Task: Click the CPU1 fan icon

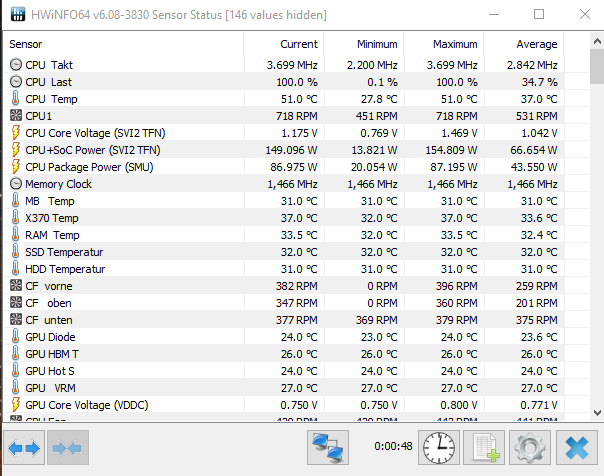Action: (16, 116)
